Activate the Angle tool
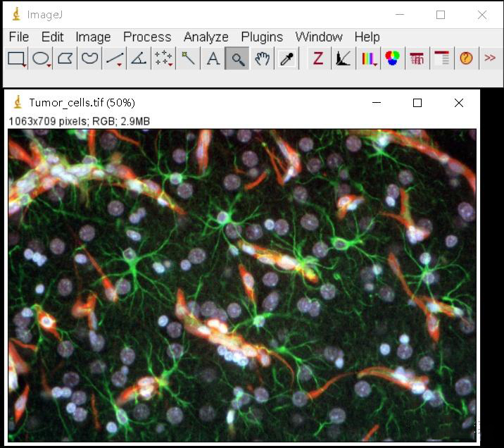 [139, 58]
